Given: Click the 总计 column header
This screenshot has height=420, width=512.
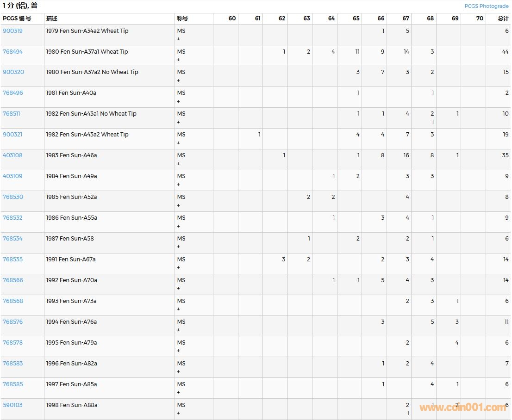Looking at the screenshot, I should [x=503, y=19].
